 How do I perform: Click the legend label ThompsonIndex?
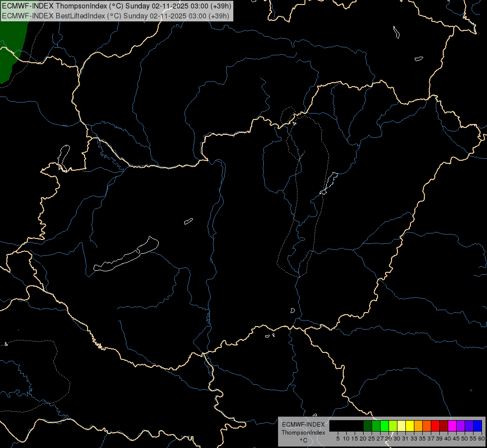click(303, 433)
